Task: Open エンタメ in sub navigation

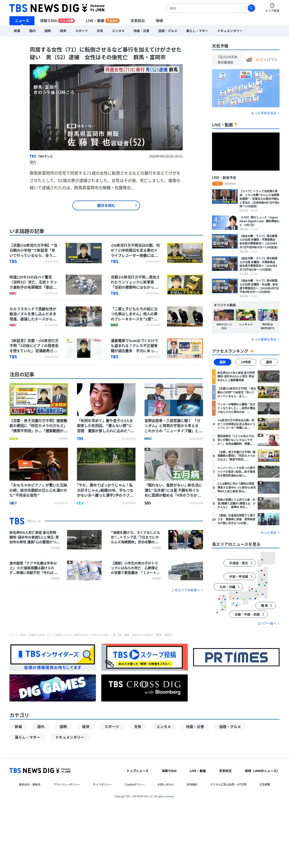Action: [x=118, y=31]
